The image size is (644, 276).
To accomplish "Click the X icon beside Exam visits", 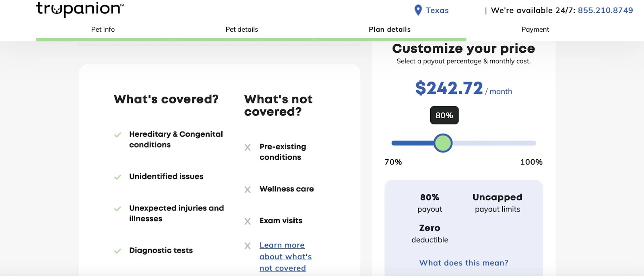I will tap(248, 221).
